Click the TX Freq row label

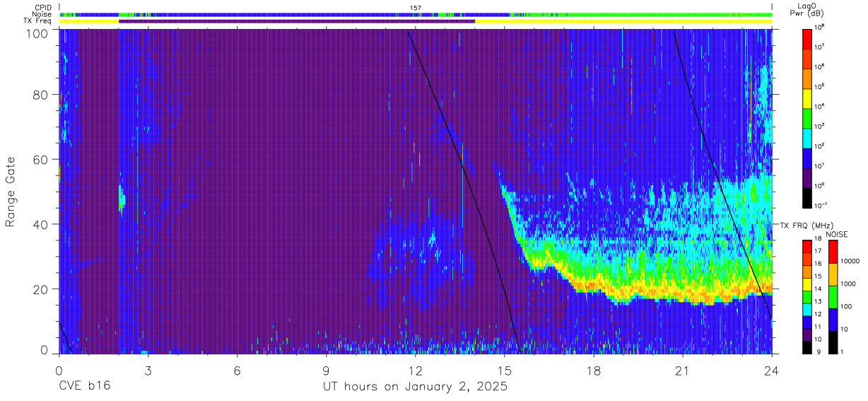(x=38, y=21)
